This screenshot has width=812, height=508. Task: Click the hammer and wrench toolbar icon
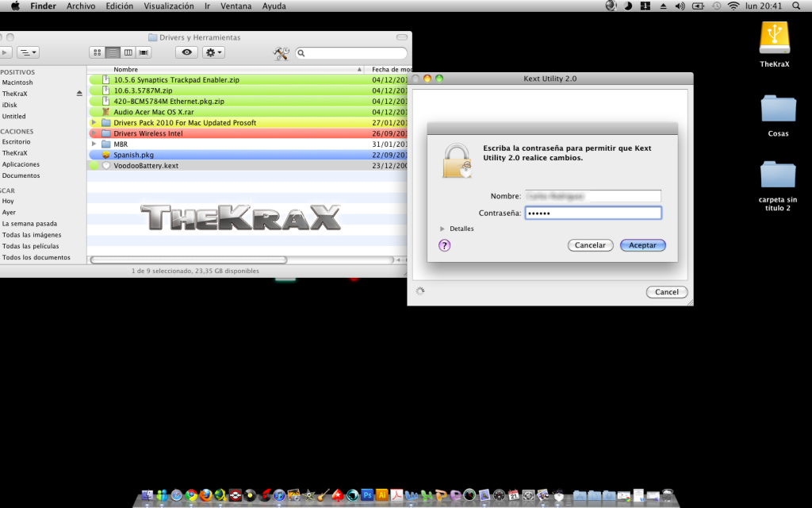pos(281,53)
